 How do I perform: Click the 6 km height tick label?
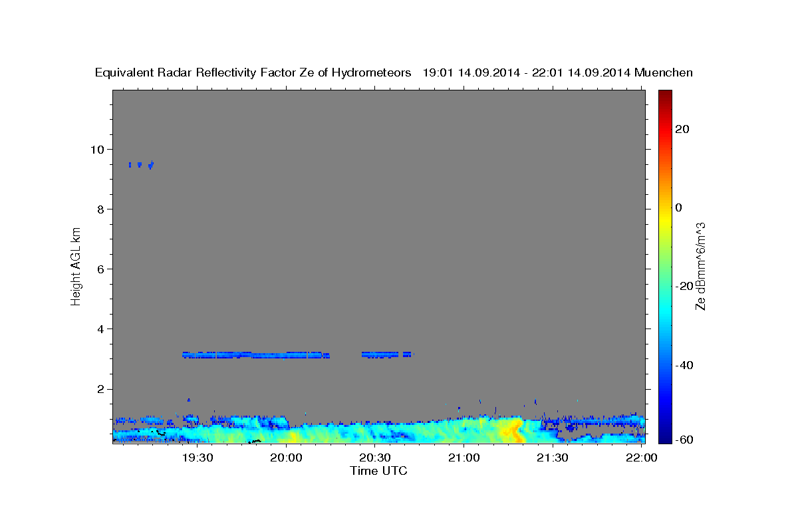tap(101, 269)
